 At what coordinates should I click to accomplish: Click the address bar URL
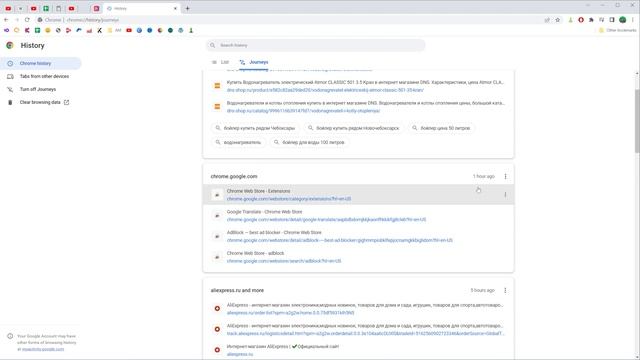pos(93,20)
